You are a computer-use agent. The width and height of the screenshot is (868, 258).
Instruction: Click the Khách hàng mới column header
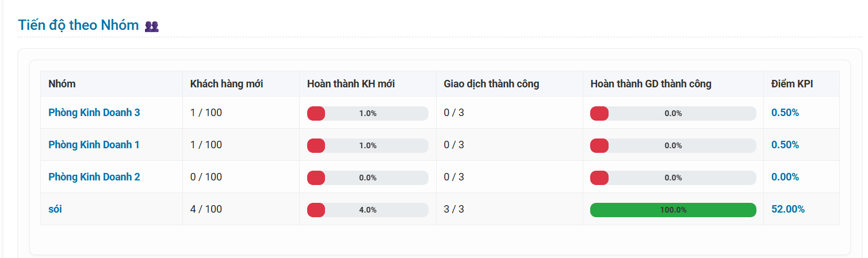(x=227, y=84)
